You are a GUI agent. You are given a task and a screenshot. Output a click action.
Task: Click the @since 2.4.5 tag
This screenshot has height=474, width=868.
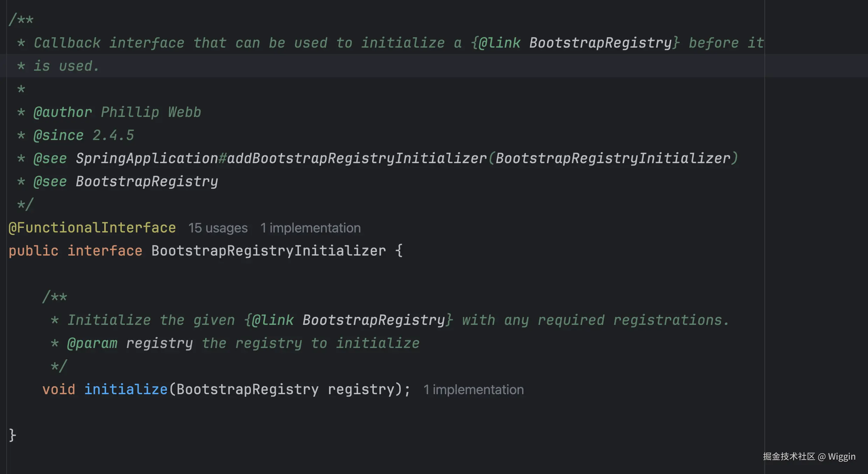tap(58, 135)
